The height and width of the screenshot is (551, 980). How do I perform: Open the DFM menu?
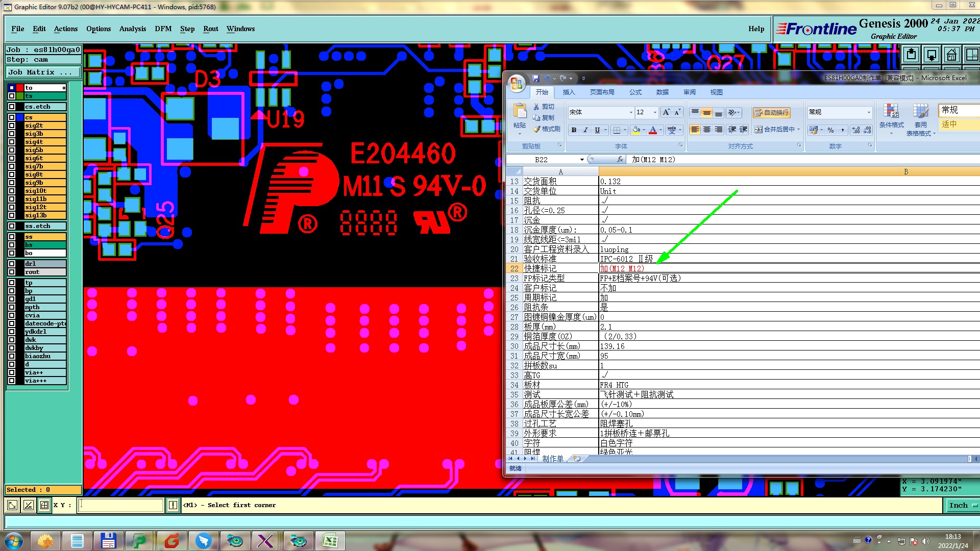(163, 29)
